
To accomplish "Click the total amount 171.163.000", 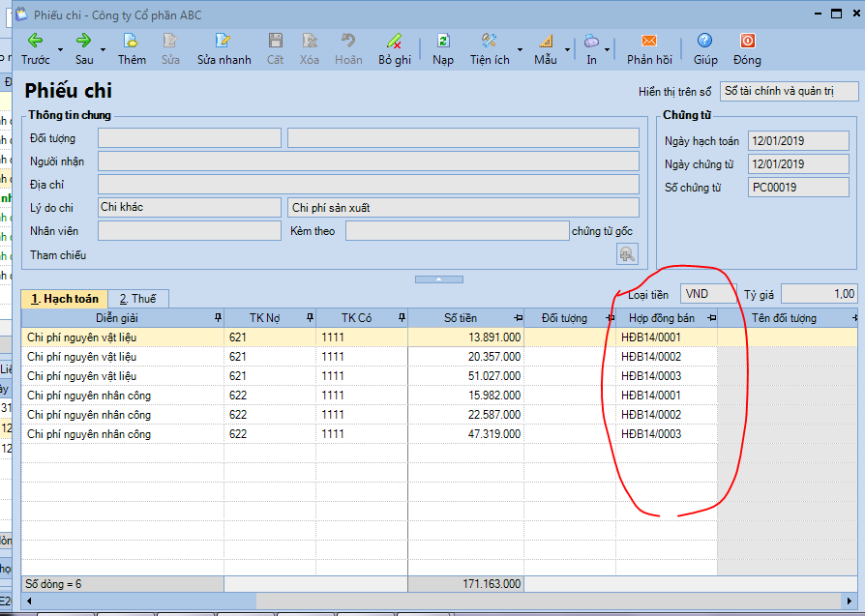I will tap(466, 583).
